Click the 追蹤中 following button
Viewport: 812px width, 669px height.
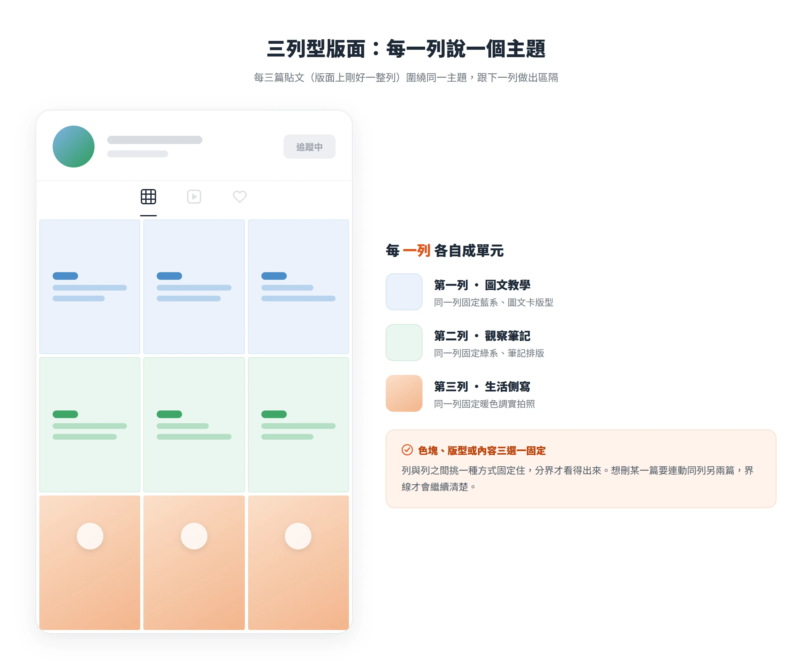[309, 147]
